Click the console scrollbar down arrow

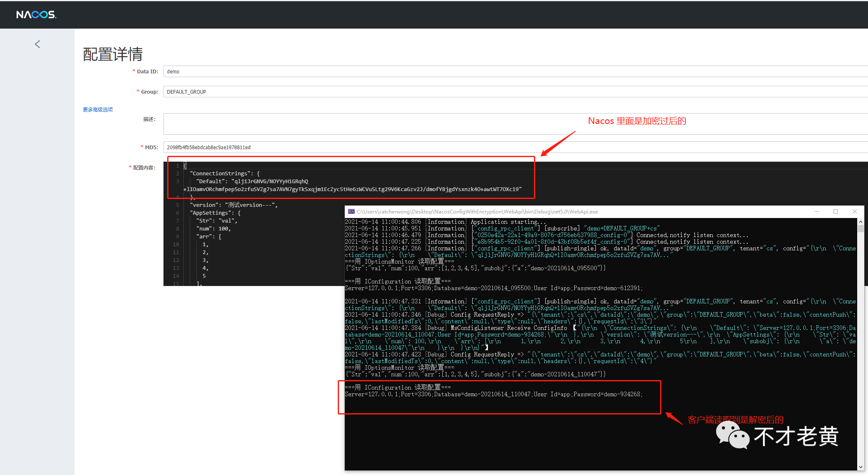(861, 467)
